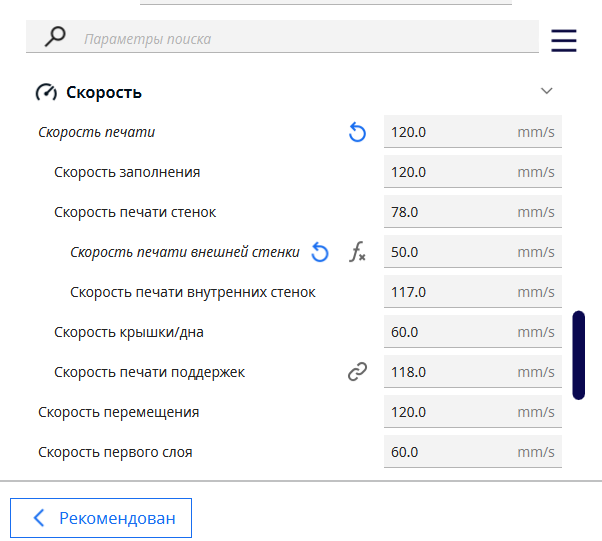Click the search magnifier icon

point(56,37)
